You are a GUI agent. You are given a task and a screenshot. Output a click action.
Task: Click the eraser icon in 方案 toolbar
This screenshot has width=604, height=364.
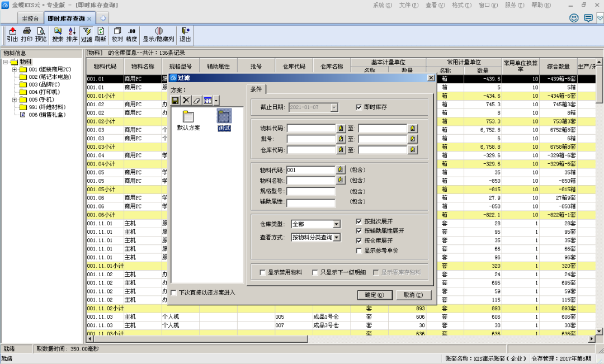point(197,101)
